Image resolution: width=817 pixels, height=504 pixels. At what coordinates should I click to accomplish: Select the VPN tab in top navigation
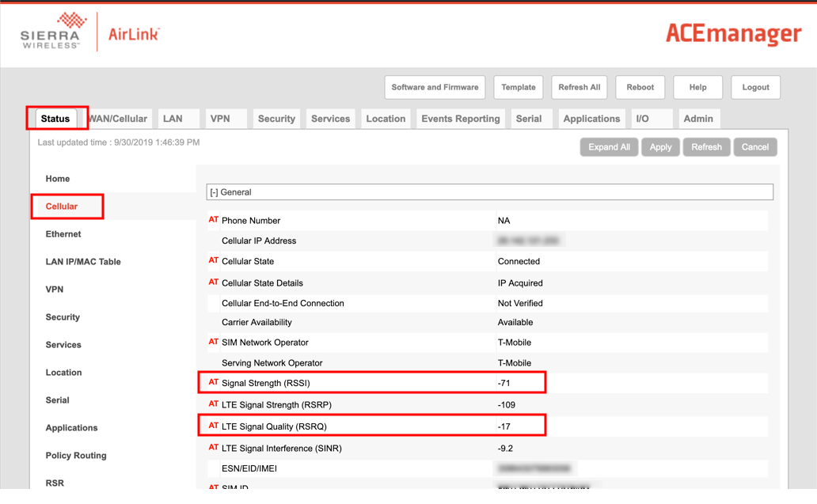(226, 119)
